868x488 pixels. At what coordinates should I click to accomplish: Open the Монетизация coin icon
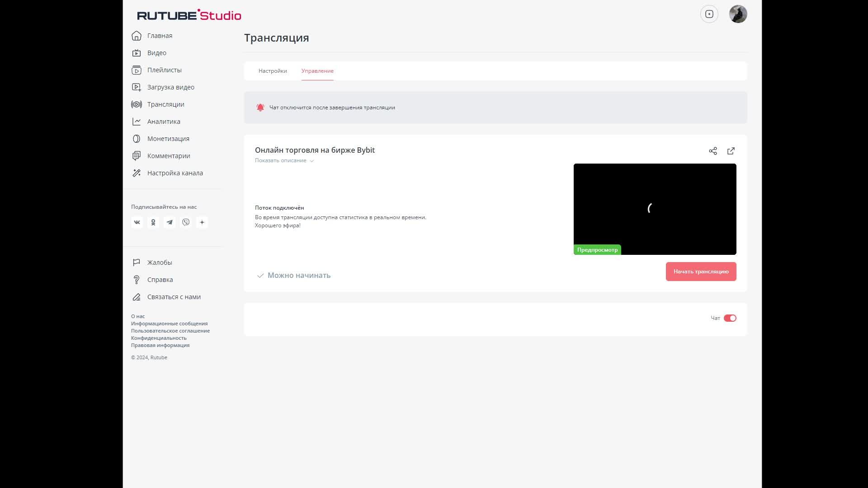pos(137,139)
